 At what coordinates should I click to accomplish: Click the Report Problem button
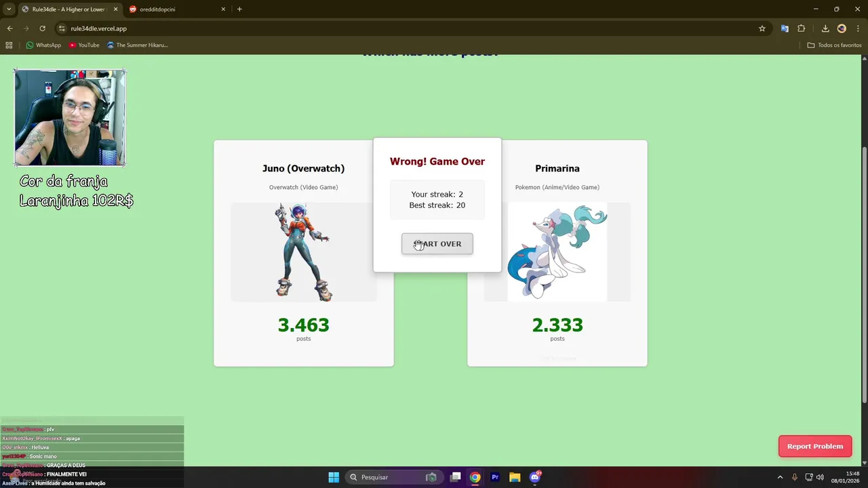coord(815,446)
